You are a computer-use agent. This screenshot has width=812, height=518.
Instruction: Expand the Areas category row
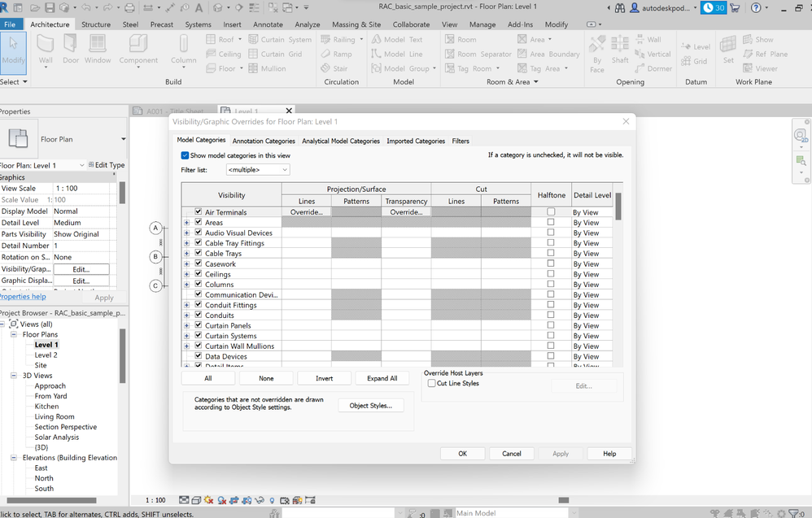coord(186,223)
